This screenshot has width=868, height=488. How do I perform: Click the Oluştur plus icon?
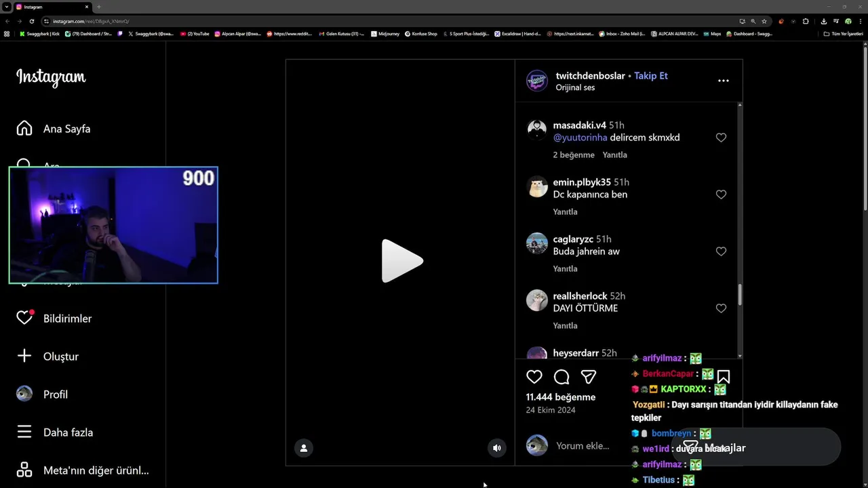point(24,356)
